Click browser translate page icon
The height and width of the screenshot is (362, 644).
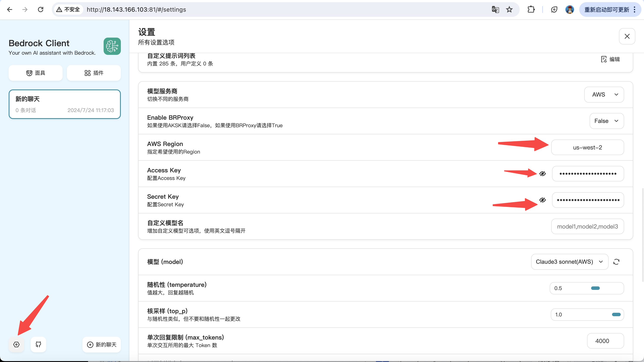495,10
